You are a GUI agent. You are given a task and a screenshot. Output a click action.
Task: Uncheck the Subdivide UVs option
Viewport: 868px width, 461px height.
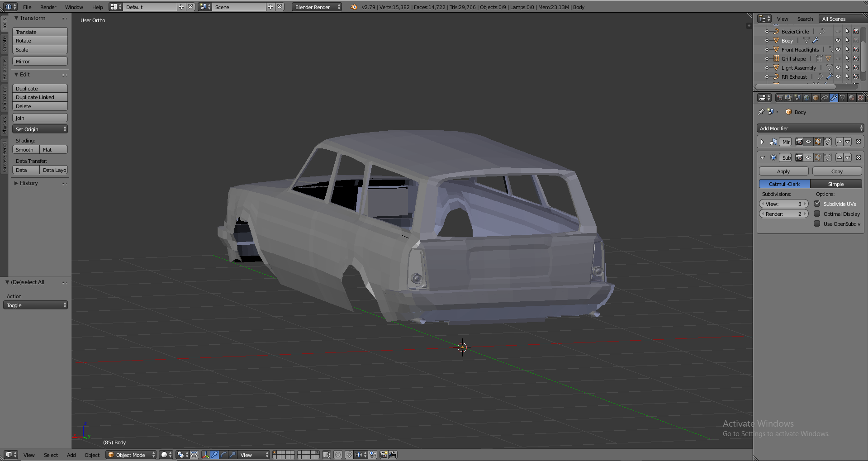pos(817,204)
